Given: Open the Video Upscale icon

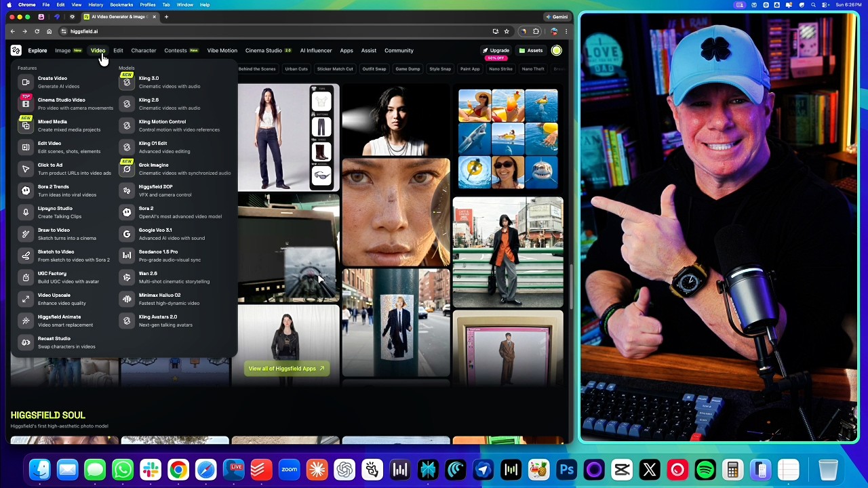Looking at the screenshot, I should click(26, 299).
